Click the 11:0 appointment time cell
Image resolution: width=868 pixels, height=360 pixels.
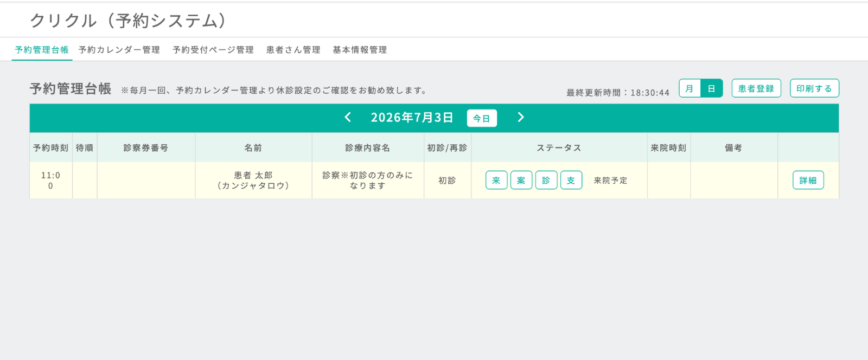click(51, 180)
